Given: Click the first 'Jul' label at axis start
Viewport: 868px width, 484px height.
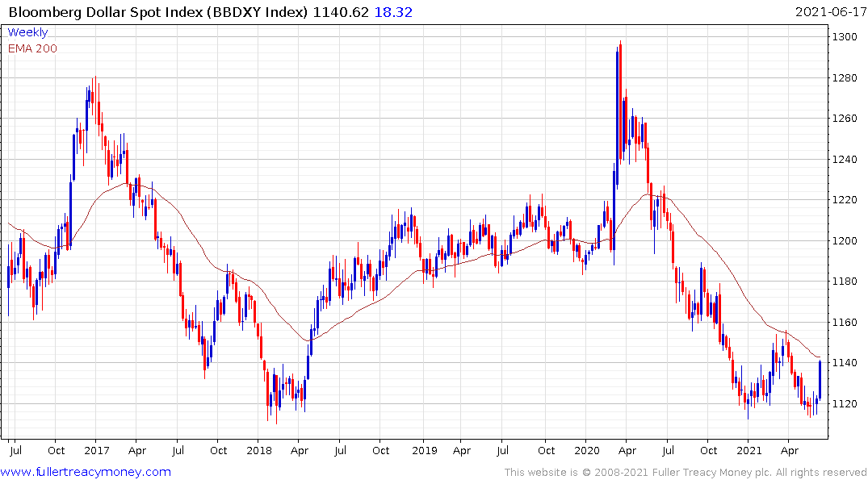Looking at the screenshot, I should coord(15,451).
